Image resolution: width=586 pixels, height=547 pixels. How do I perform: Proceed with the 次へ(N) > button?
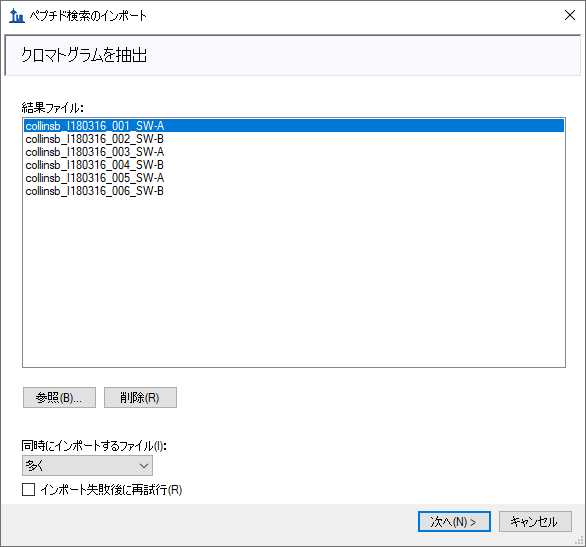(454, 522)
